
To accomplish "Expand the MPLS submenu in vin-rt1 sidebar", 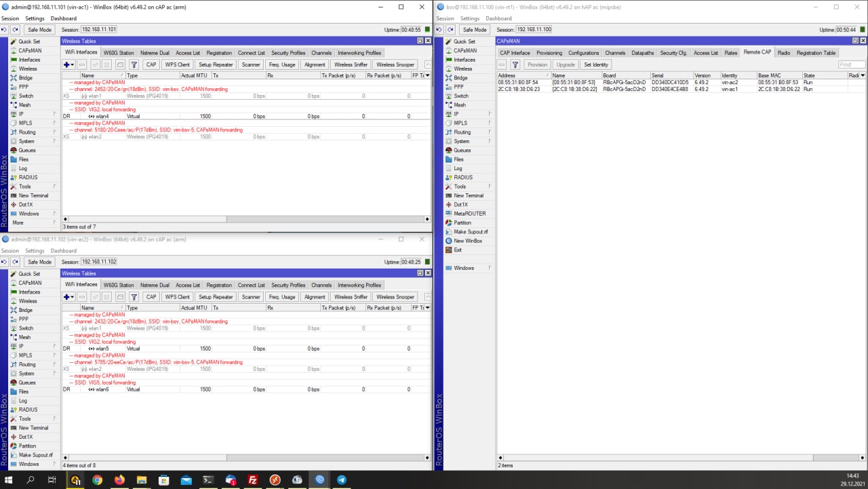I will click(x=490, y=123).
